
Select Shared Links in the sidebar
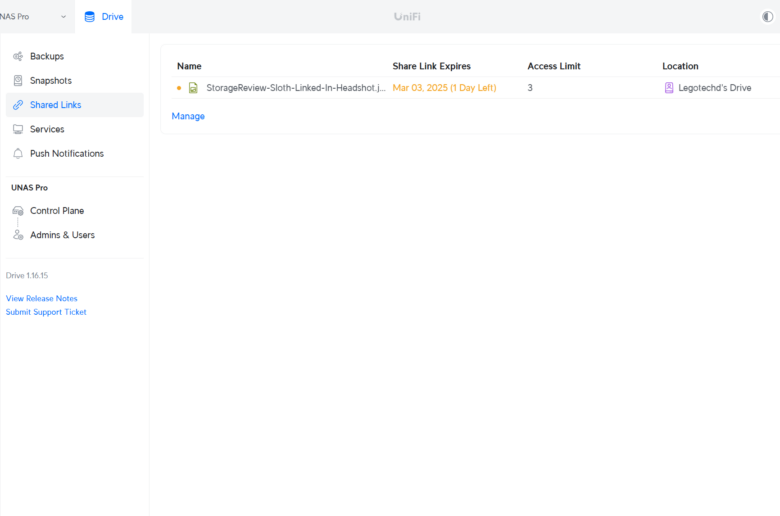click(75, 105)
